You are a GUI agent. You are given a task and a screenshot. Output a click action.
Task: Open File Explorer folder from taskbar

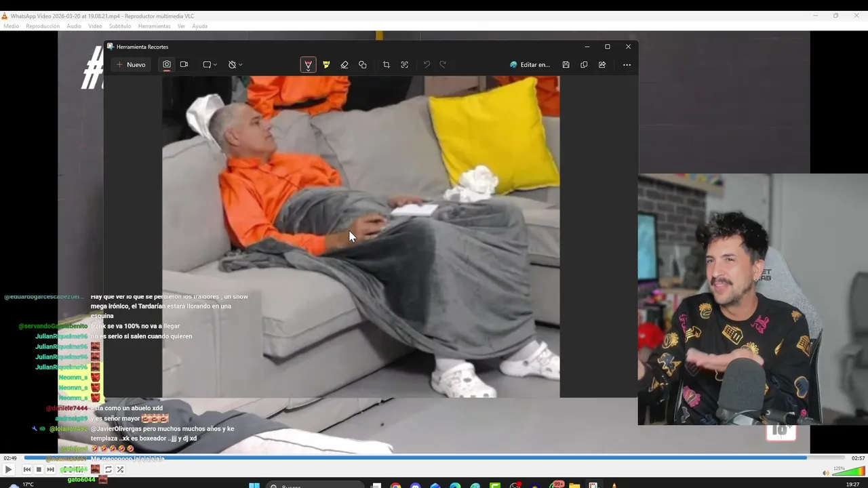coord(574,485)
